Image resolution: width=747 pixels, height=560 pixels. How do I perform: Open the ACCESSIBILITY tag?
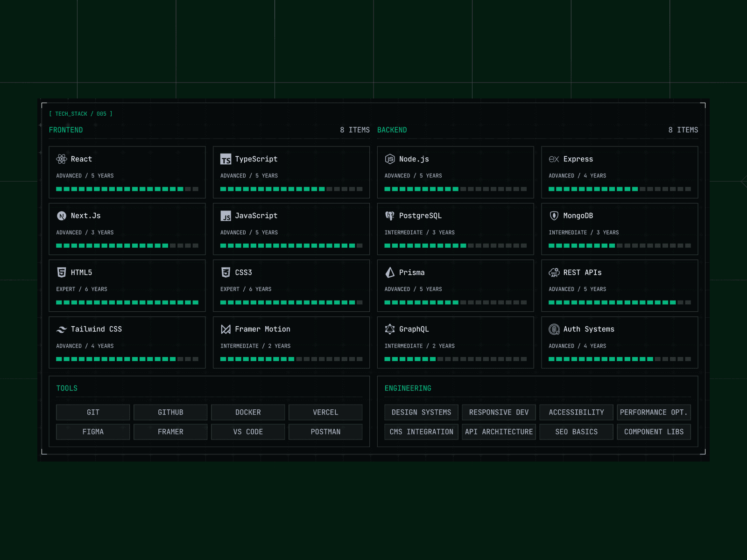576,413
